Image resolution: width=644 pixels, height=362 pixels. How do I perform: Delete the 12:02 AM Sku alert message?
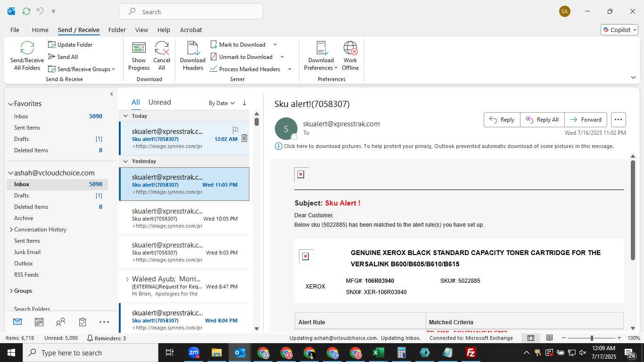coord(244,138)
